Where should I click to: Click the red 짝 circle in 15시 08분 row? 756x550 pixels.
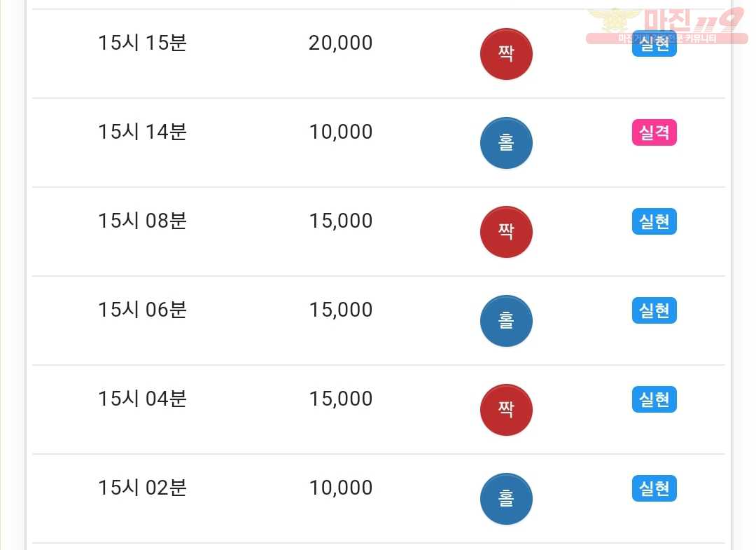506,232
